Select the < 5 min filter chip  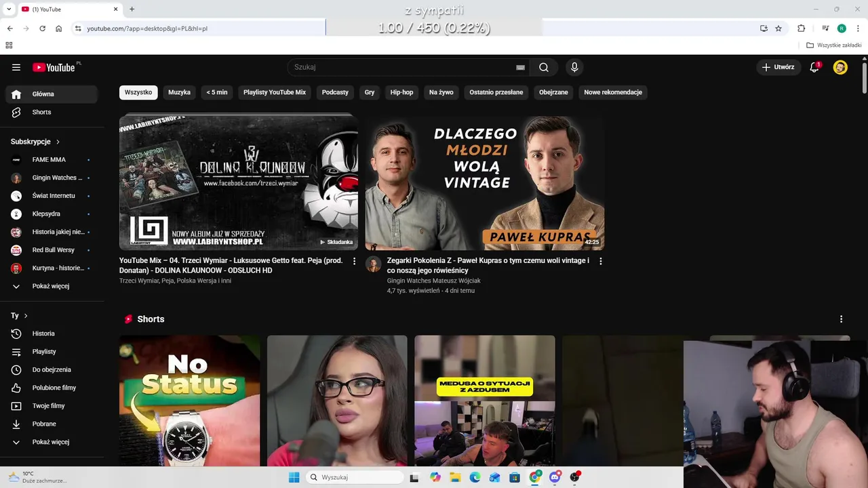(x=217, y=92)
